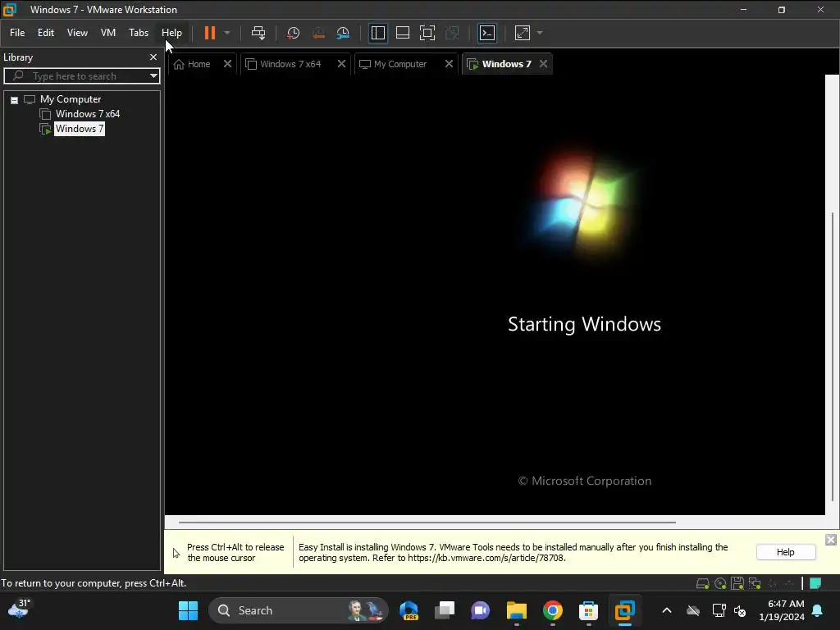Image resolution: width=840 pixels, height=630 pixels.
Task: Open the power options dropdown arrow
Action: click(227, 33)
